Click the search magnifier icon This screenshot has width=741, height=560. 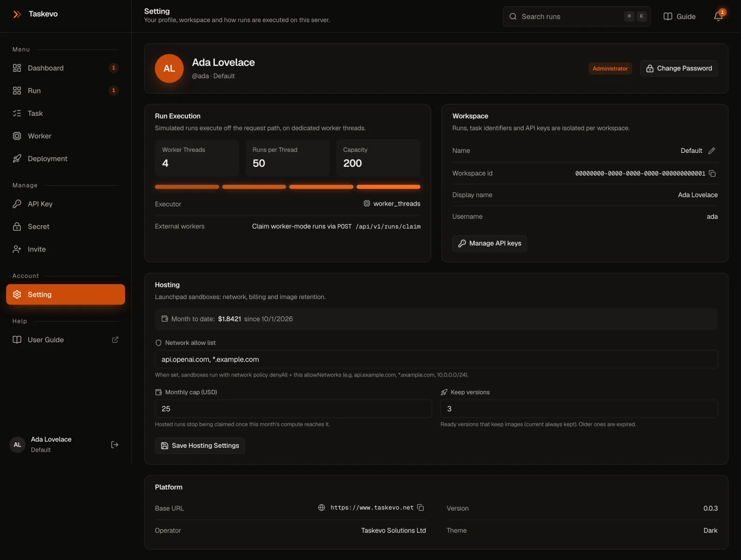click(513, 16)
